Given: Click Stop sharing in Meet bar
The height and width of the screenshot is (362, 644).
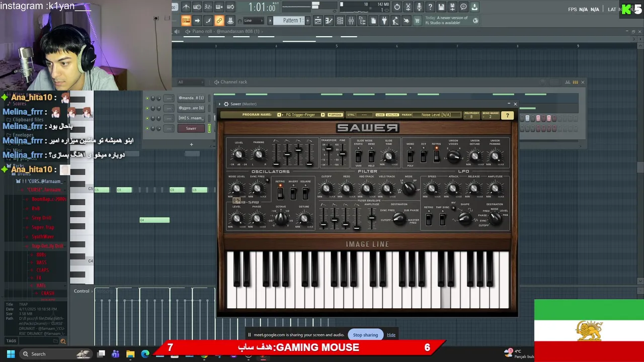Looking at the screenshot, I should [365, 335].
